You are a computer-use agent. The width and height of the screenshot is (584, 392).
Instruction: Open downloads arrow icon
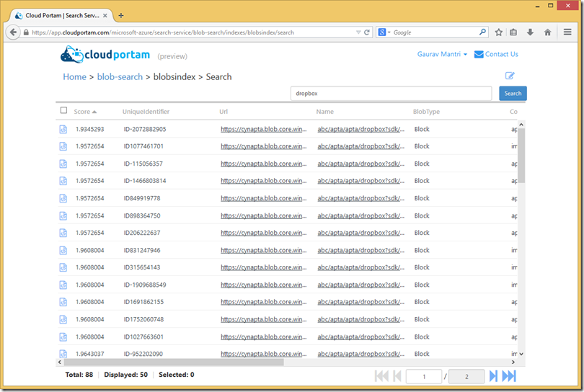point(530,32)
